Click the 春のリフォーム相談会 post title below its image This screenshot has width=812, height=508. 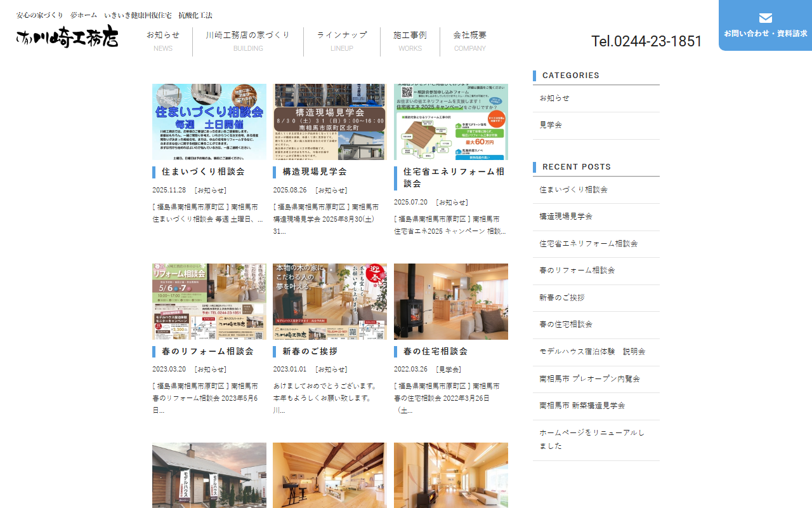207,351
